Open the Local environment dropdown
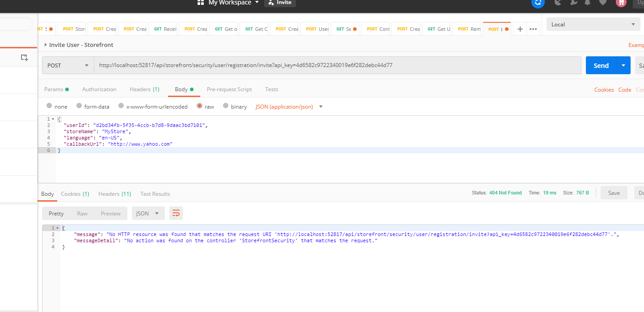Viewport: 644px width, 312px height. [x=593, y=25]
